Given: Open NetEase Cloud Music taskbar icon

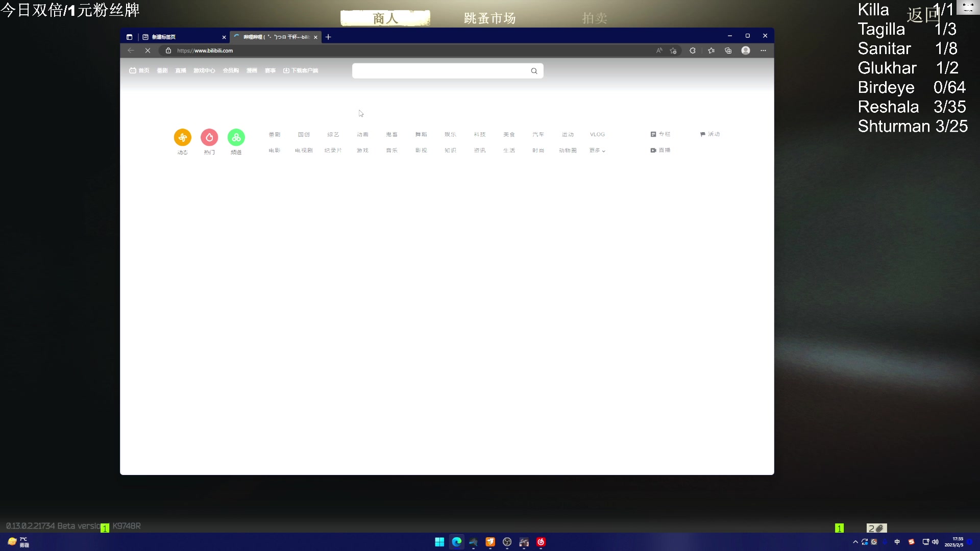Looking at the screenshot, I should click(541, 542).
